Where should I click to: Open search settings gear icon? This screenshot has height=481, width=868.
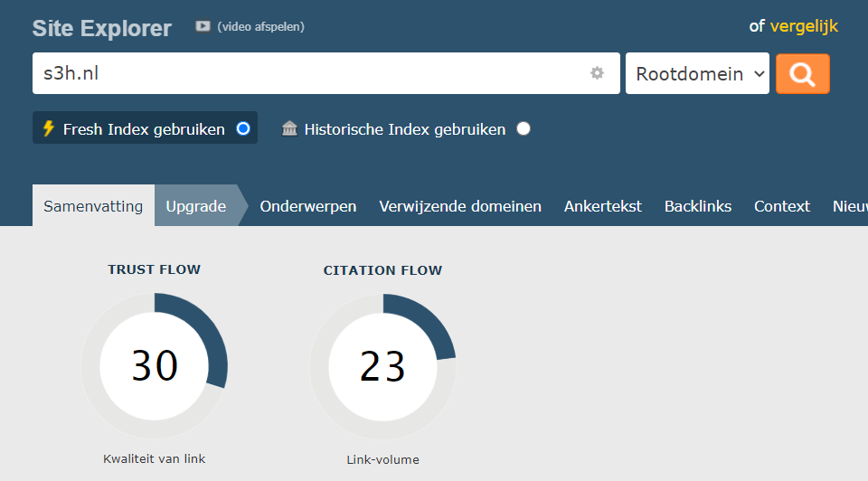597,73
